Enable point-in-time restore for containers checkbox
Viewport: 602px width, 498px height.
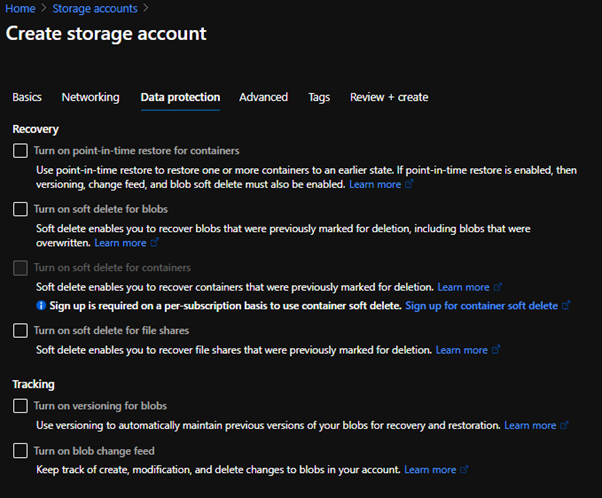point(20,151)
